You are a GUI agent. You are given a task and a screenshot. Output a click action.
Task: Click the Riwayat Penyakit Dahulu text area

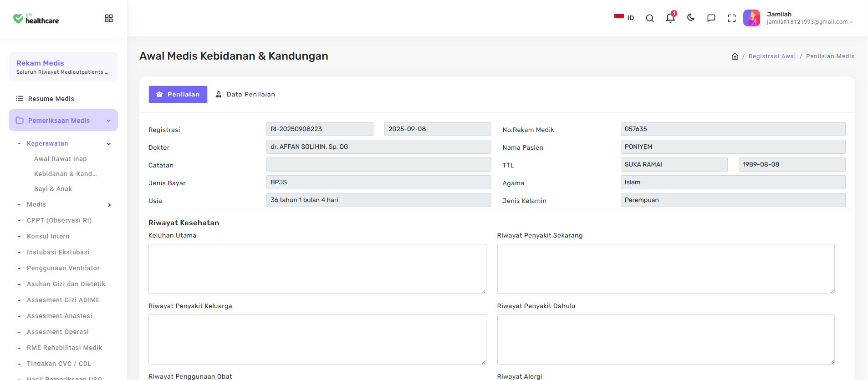click(666, 339)
